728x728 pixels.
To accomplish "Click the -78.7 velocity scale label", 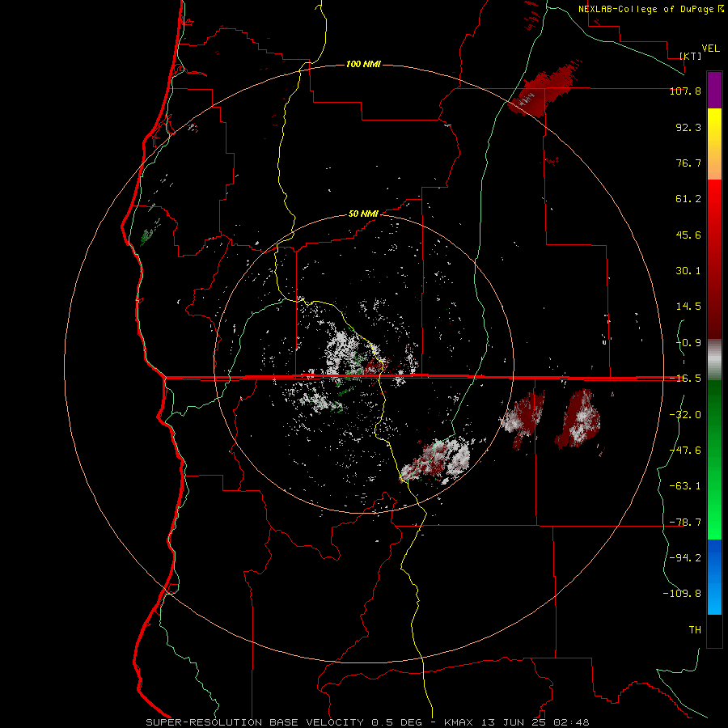I will pos(685,523).
